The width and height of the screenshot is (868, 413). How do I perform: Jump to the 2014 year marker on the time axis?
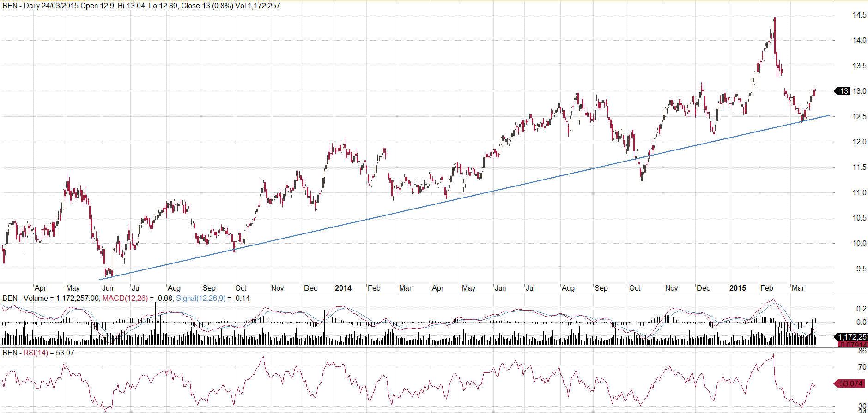[343, 288]
